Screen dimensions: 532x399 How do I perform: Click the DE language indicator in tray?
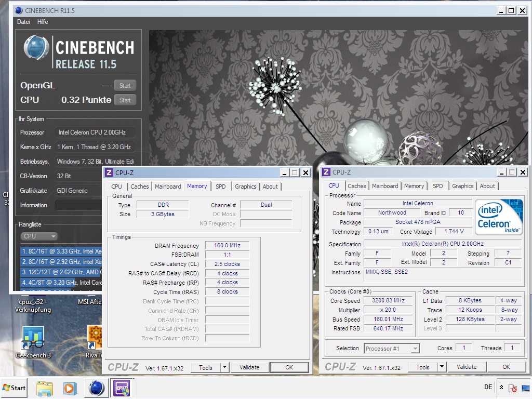coord(488,387)
